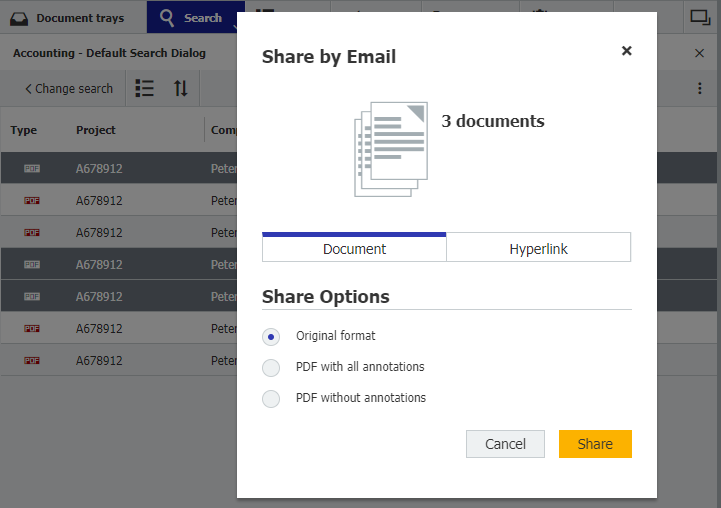Switch to the Hyperlink tab

point(538,249)
